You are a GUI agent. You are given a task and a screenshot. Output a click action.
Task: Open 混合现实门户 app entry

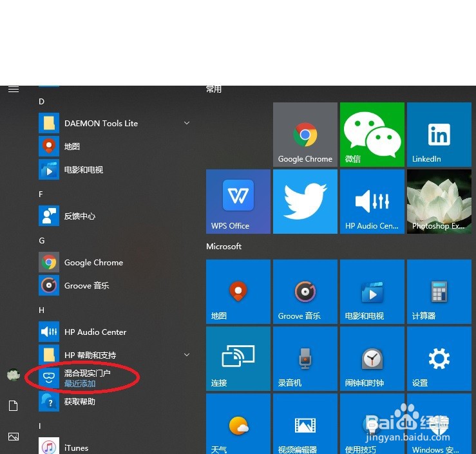(x=114, y=378)
